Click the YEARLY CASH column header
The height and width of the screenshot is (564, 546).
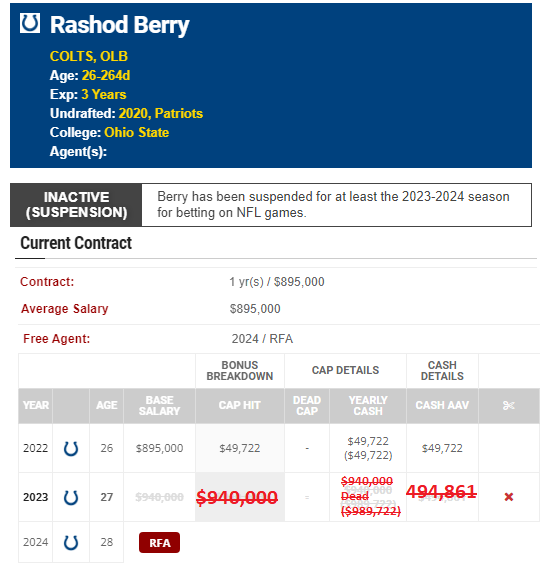tap(368, 405)
